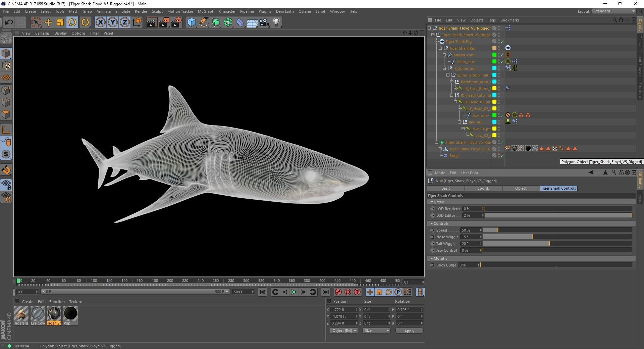Collapse IK_Spine_null tree node

click(444, 68)
